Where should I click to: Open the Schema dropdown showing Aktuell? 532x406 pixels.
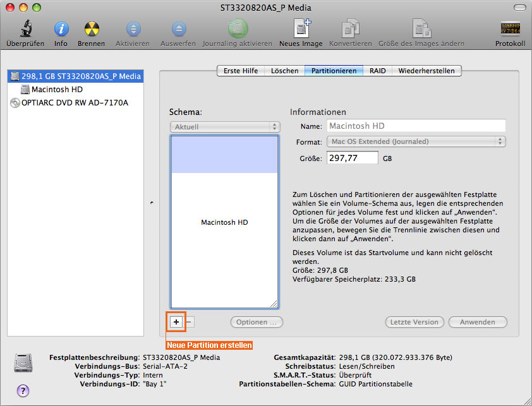click(225, 127)
